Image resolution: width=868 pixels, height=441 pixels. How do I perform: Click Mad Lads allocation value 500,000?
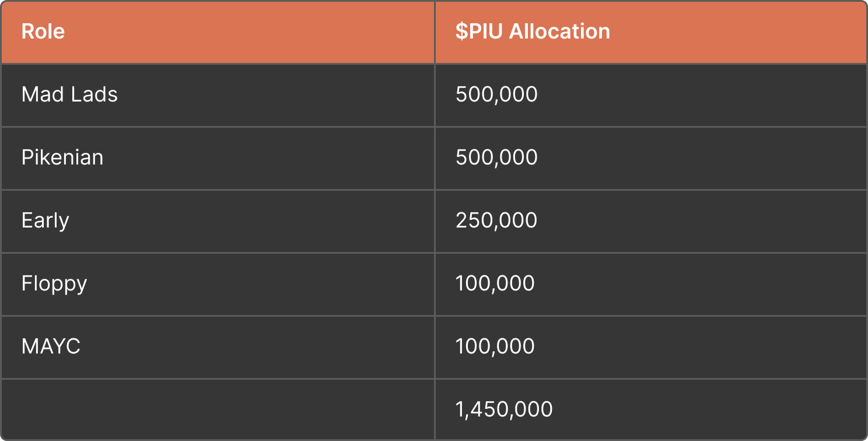click(496, 94)
